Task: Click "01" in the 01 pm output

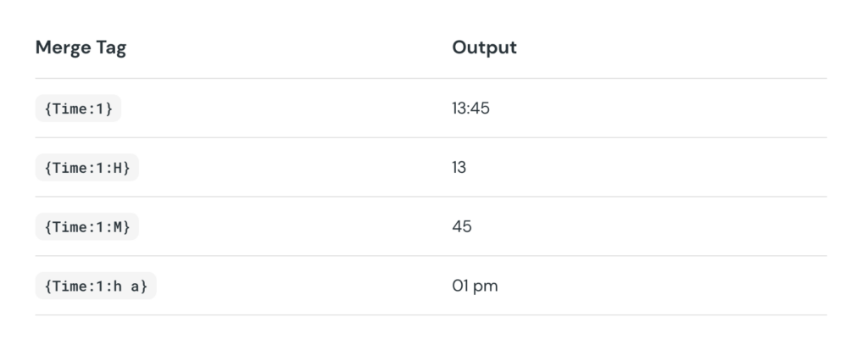Action: 460,286
